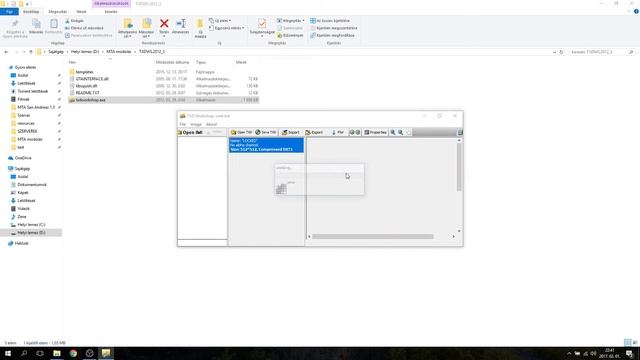Select the README.TXT file
Image resolution: width=640 pixels, height=360 pixels.
point(87,93)
